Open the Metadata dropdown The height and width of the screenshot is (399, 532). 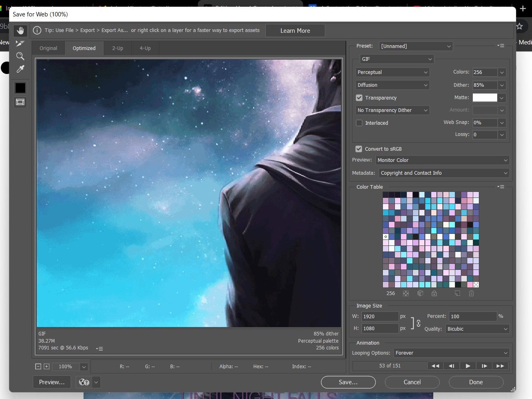(444, 173)
